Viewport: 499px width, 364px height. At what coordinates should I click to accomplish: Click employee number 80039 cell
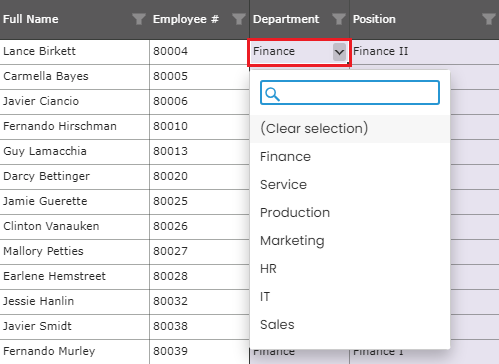pos(199,352)
